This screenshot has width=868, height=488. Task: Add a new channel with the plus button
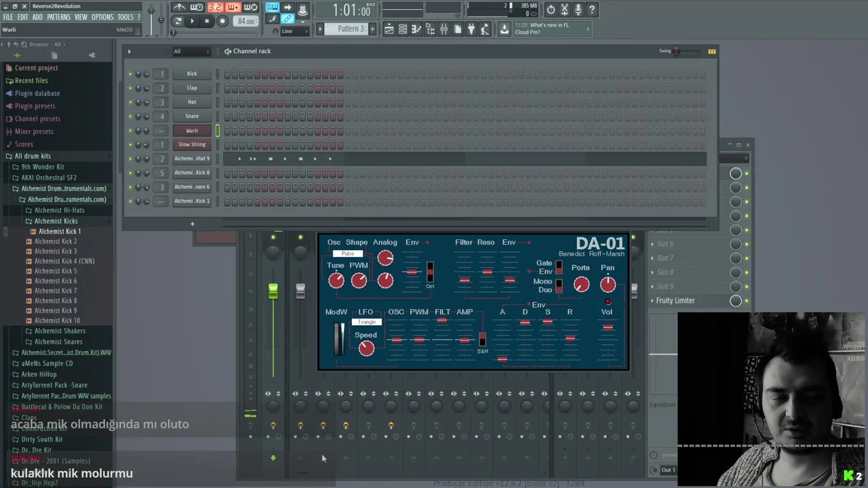tap(192, 224)
